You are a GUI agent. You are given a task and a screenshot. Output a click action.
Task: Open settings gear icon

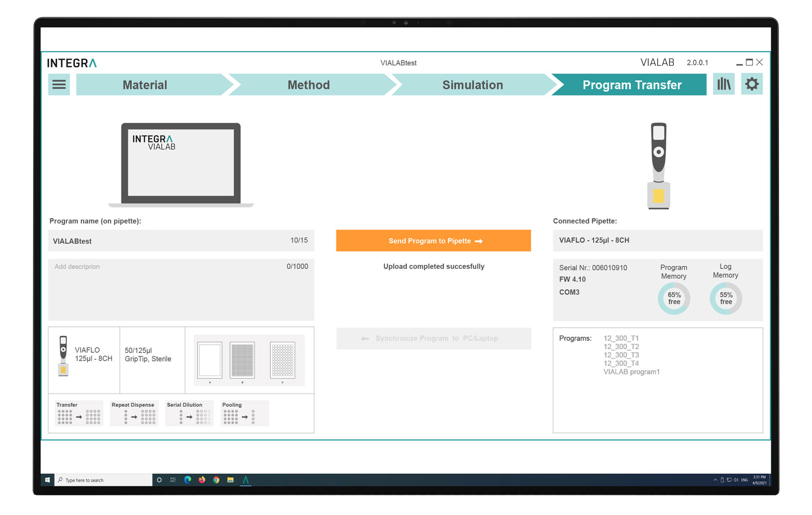pos(752,84)
